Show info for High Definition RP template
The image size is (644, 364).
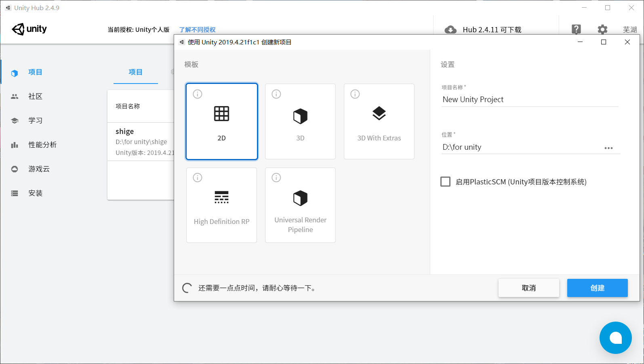(x=198, y=178)
